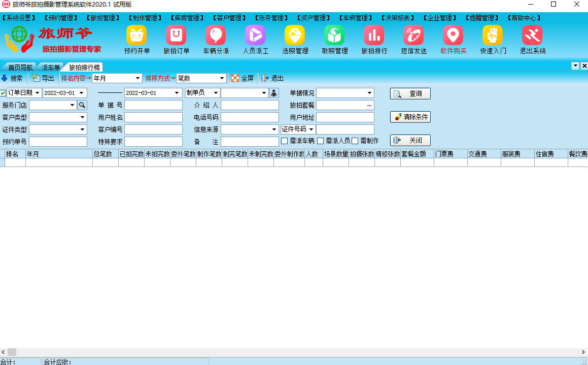Enable 需制作 checkbox

pos(355,141)
